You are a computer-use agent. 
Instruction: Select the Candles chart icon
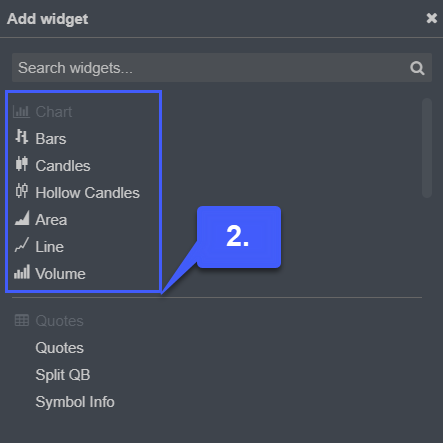click(22, 164)
